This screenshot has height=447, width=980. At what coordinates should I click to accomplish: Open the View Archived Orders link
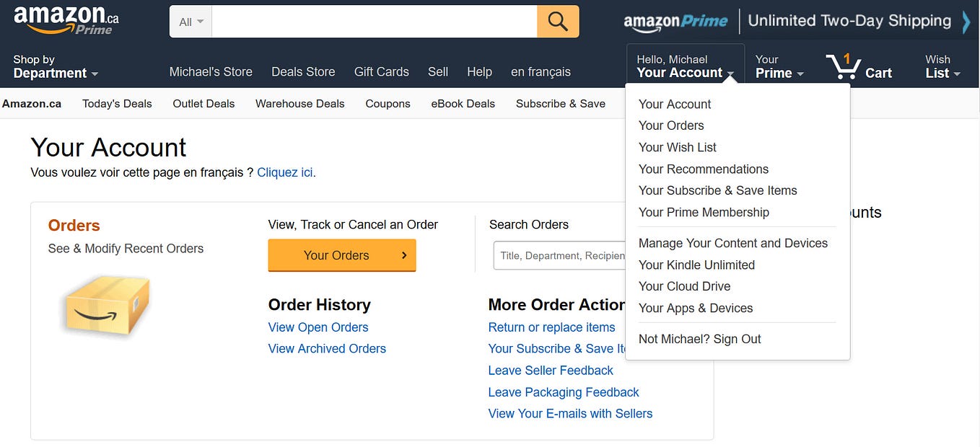click(x=327, y=348)
